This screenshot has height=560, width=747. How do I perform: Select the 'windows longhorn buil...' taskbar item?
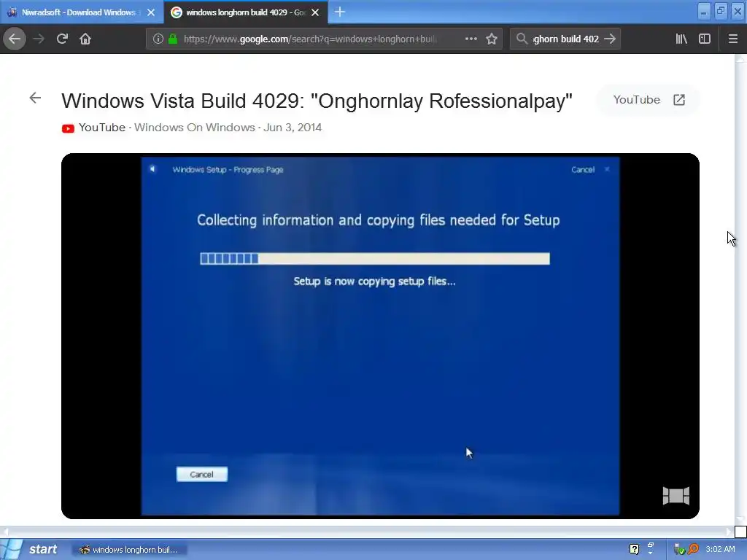pyautogui.click(x=130, y=550)
